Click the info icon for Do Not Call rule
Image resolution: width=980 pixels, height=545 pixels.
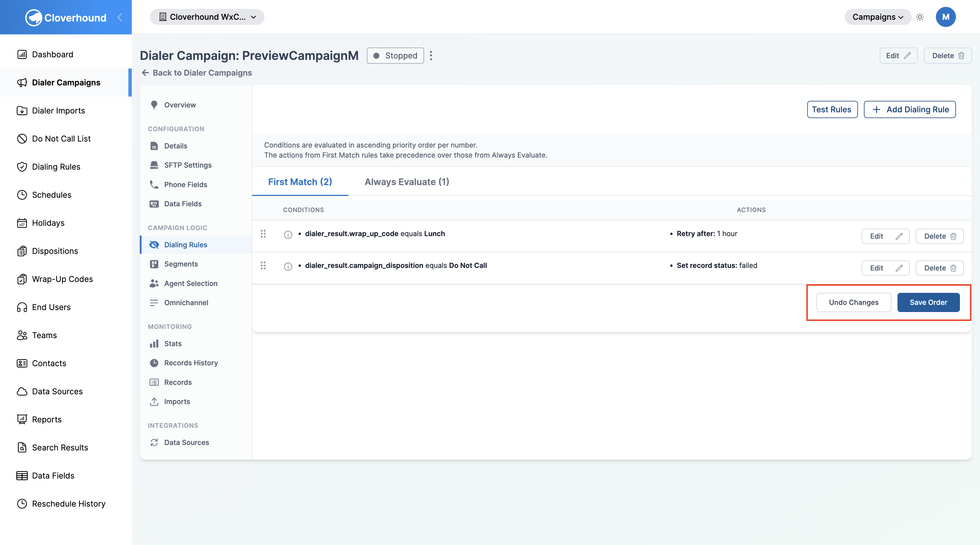(x=288, y=266)
